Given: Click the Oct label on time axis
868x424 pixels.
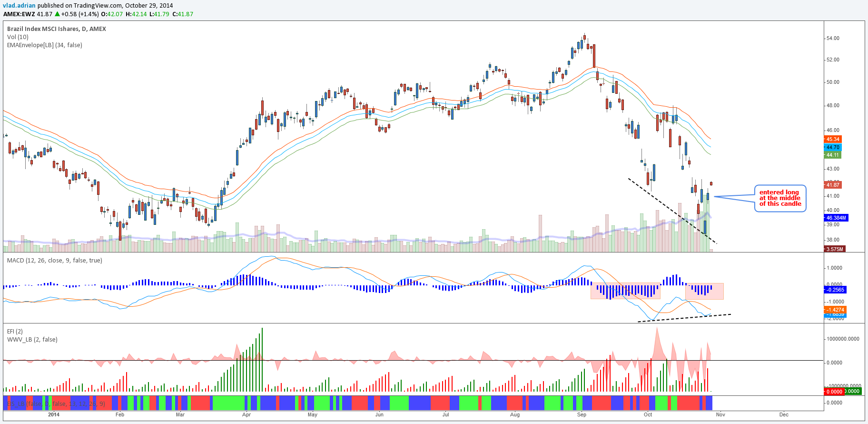Looking at the screenshot, I should pos(648,414).
